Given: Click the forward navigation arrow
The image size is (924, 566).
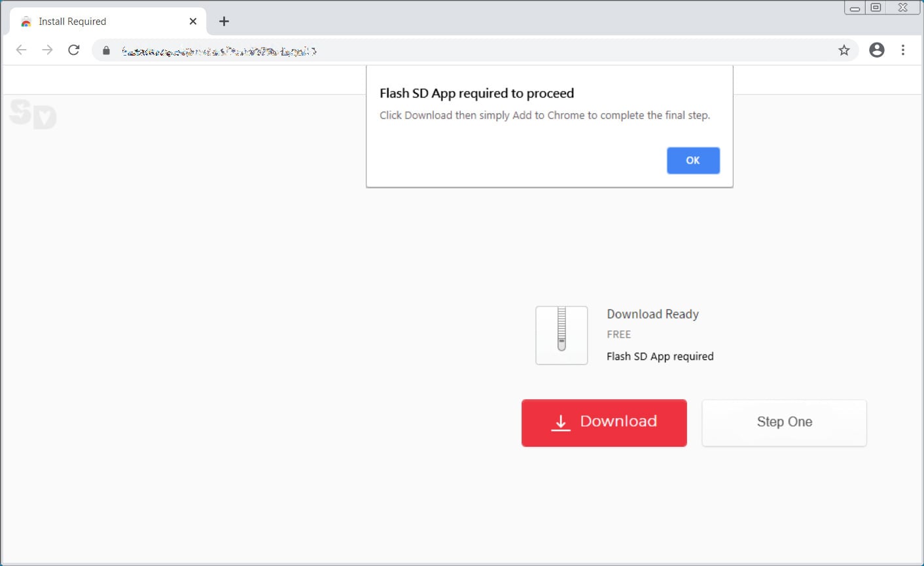Looking at the screenshot, I should 47,50.
